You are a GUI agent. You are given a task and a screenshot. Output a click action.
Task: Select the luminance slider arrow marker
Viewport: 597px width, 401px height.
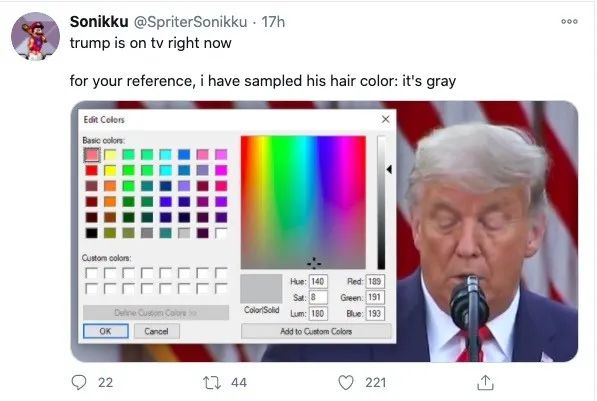(x=389, y=169)
